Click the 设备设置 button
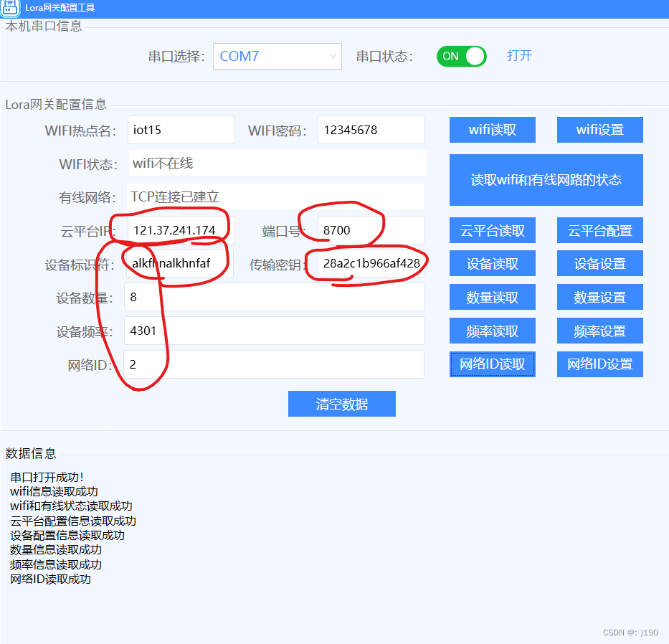 (x=599, y=263)
